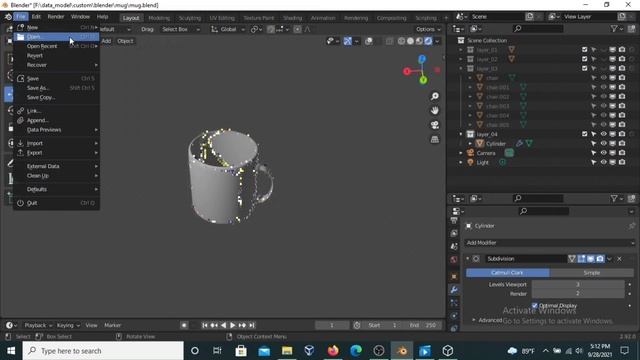Viewport: 640px width, 360px height.
Task: Select wireframe shading mode icon
Action: (401, 41)
